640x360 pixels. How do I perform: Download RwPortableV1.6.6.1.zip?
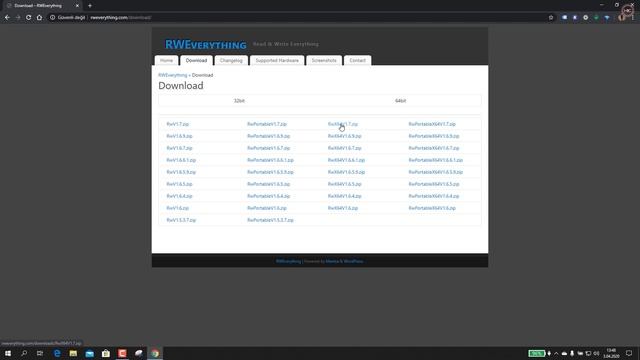[270, 160]
